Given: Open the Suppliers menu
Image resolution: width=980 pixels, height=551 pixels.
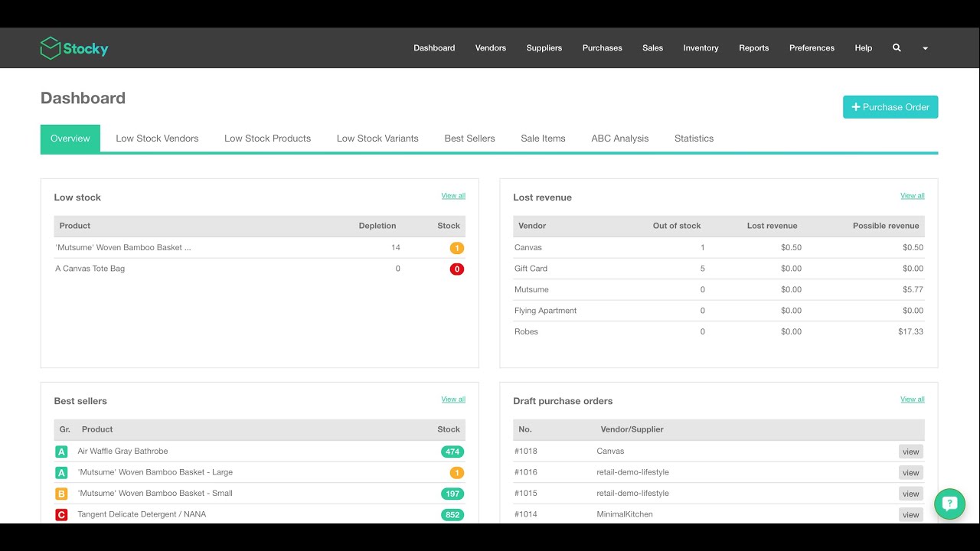Looking at the screenshot, I should 544,48.
